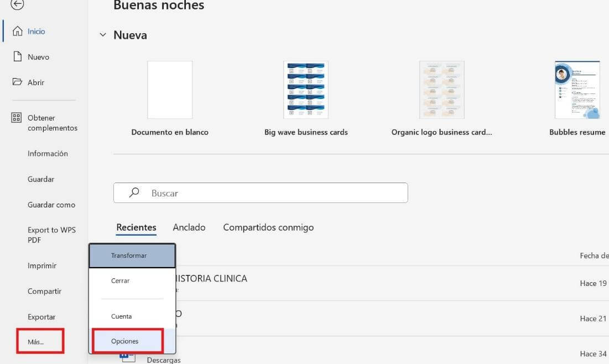Click the Imprimir option
609x364 pixels.
tap(41, 266)
